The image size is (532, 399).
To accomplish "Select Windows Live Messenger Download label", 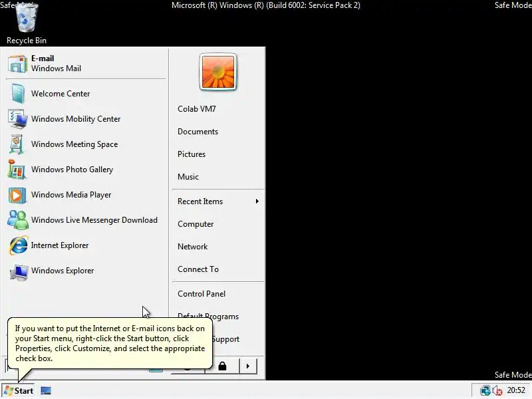I will coord(94,220).
